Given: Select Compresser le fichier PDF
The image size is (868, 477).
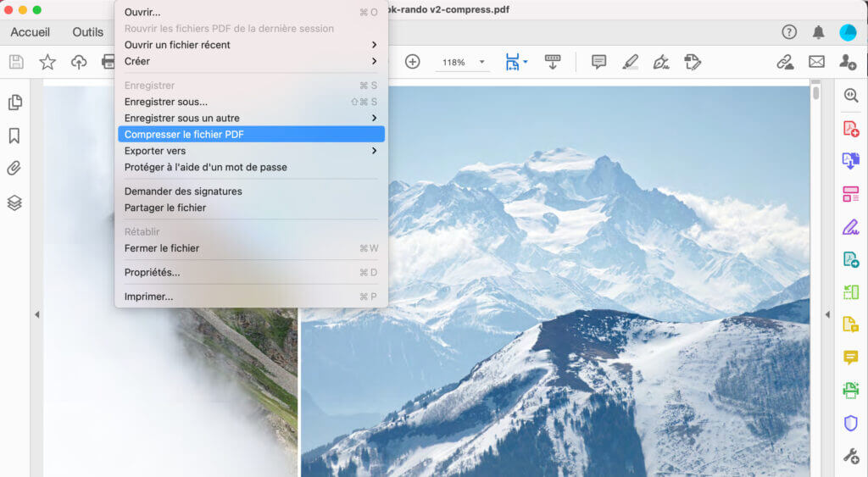Looking at the screenshot, I should click(x=251, y=135).
